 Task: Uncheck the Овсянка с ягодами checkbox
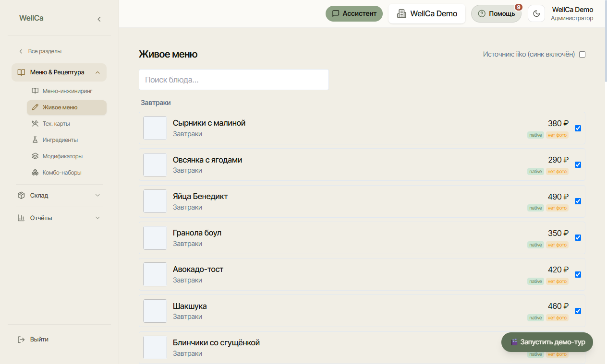coord(578,164)
